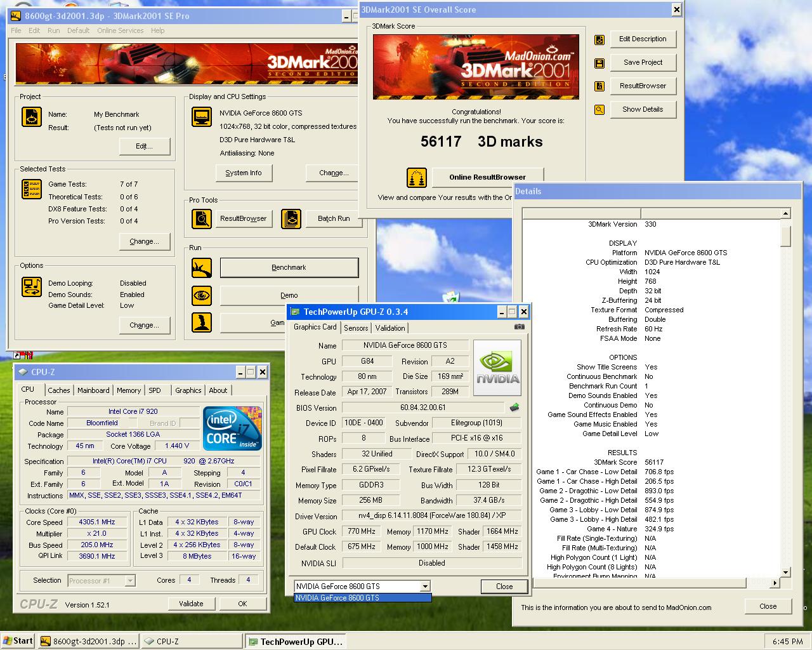Click the Edit Description icon in score window
The width and height of the screenshot is (812, 650).
(x=599, y=40)
